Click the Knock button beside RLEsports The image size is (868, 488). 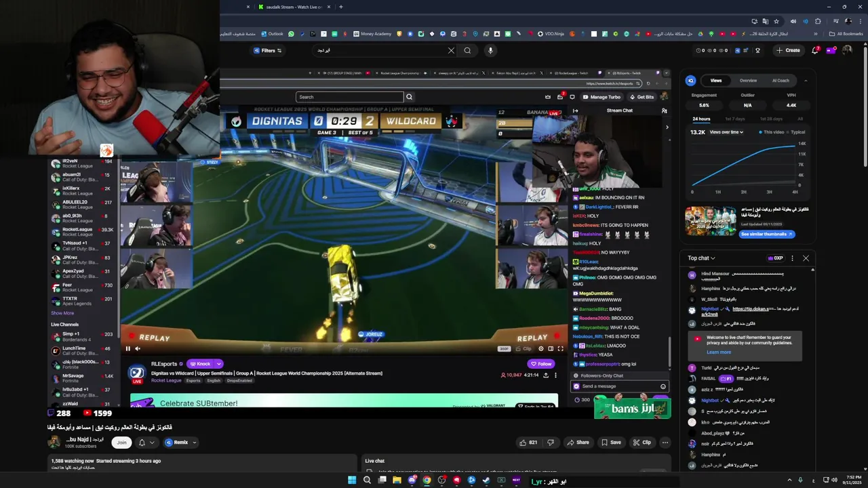tap(200, 364)
